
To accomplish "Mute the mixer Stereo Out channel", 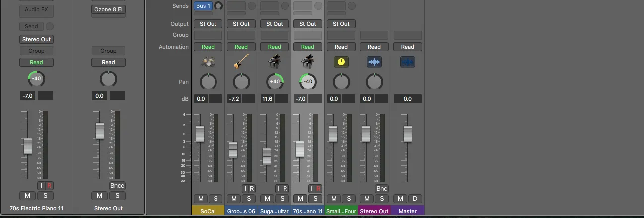I will [x=367, y=199].
